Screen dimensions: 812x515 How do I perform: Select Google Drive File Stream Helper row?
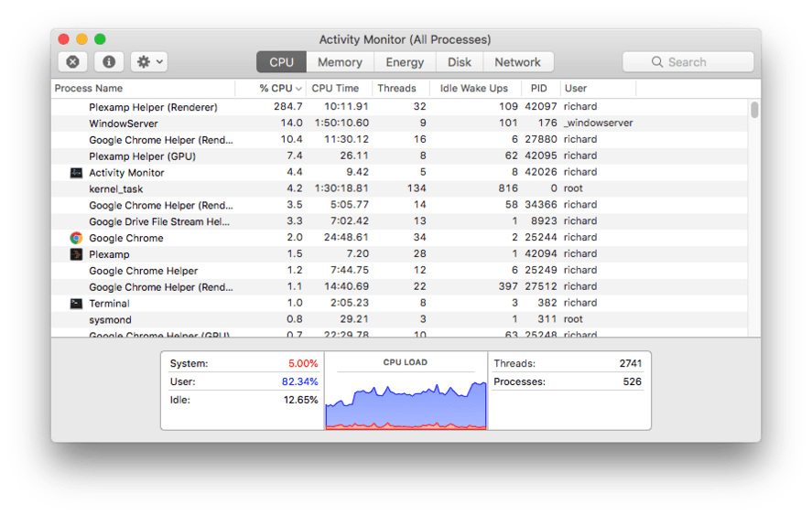coord(399,221)
